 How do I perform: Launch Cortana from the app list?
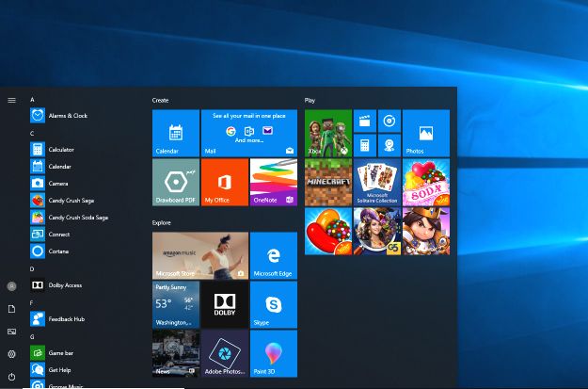point(50,251)
